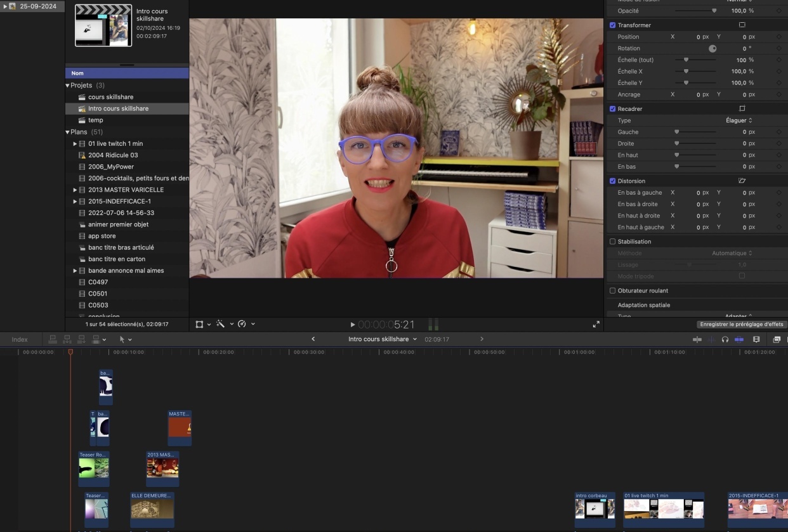This screenshot has width=788, height=532.
Task: Click insert clip edit icon
Action: point(67,339)
